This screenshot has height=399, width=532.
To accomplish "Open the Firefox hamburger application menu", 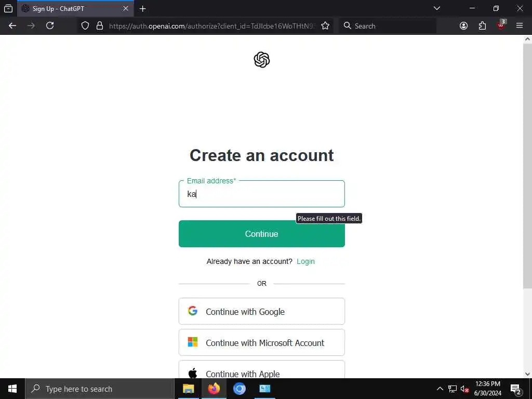I will 520,26.
